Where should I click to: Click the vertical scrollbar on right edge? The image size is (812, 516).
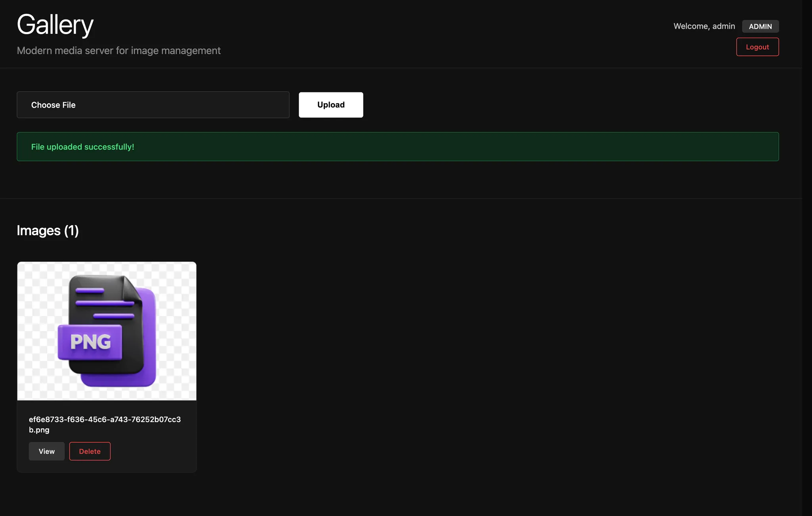(x=807, y=258)
